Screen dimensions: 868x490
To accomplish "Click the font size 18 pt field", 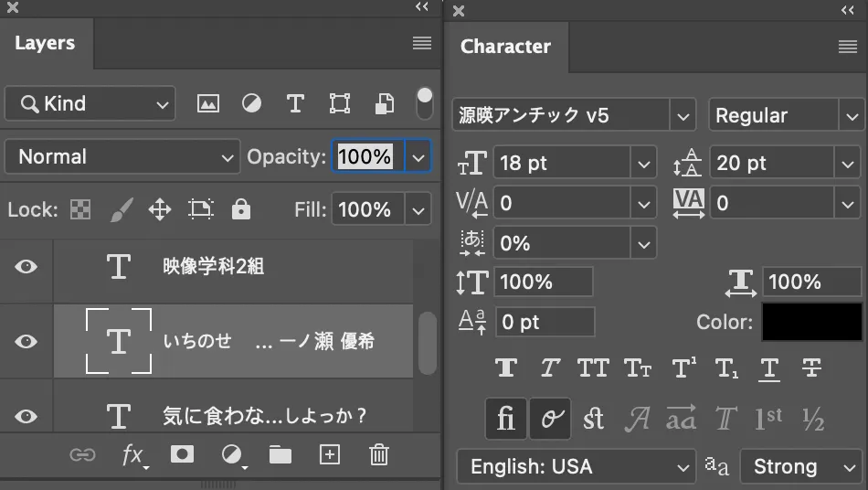I will point(562,164).
